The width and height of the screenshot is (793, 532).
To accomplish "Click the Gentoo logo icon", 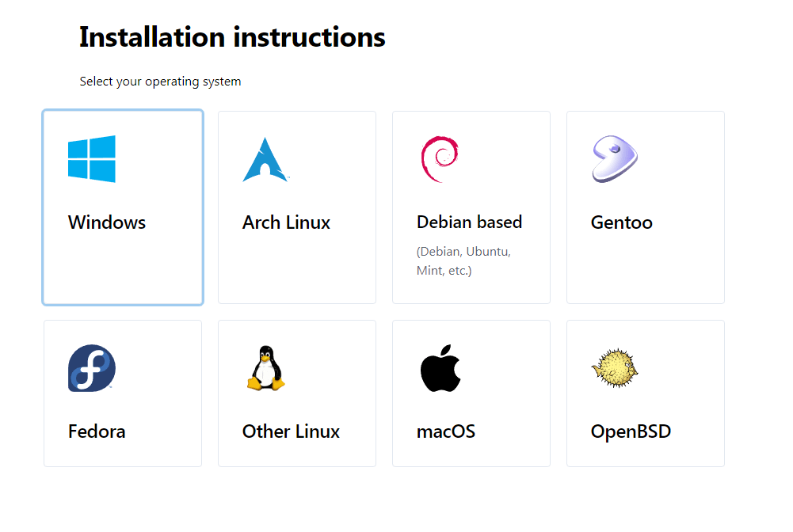I will (x=614, y=159).
